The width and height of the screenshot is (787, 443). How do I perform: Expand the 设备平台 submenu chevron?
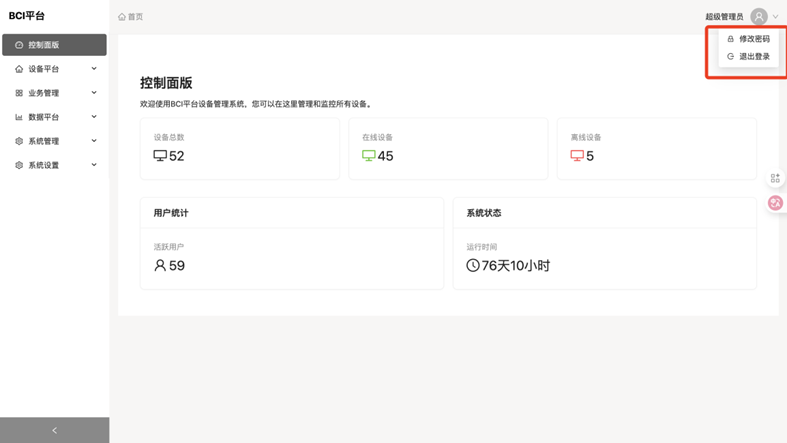(94, 69)
